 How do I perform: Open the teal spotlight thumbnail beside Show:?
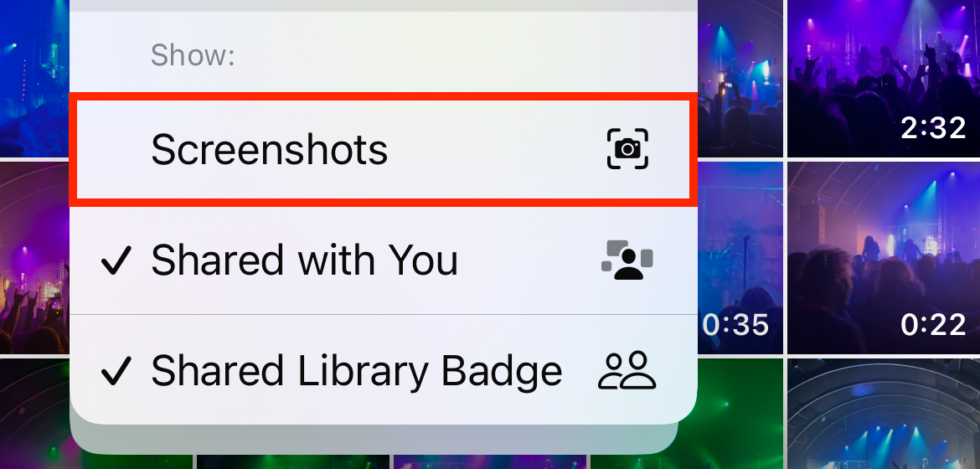pos(740,78)
